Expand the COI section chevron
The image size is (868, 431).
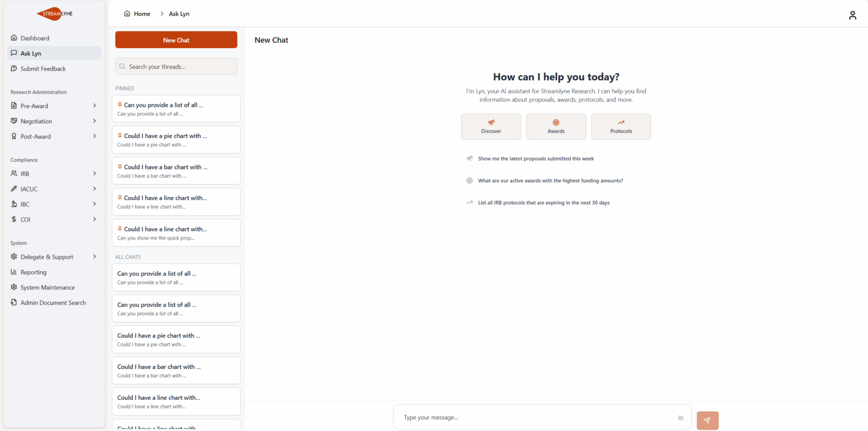(94, 219)
